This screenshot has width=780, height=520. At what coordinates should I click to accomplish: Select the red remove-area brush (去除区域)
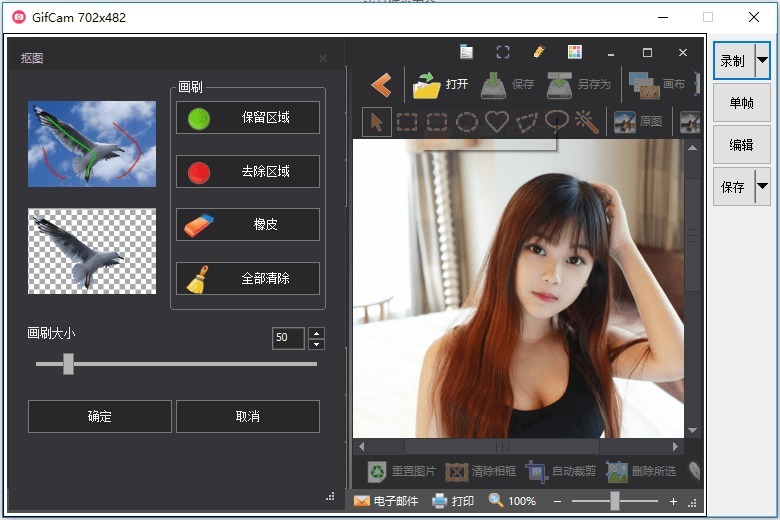click(x=248, y=172)
